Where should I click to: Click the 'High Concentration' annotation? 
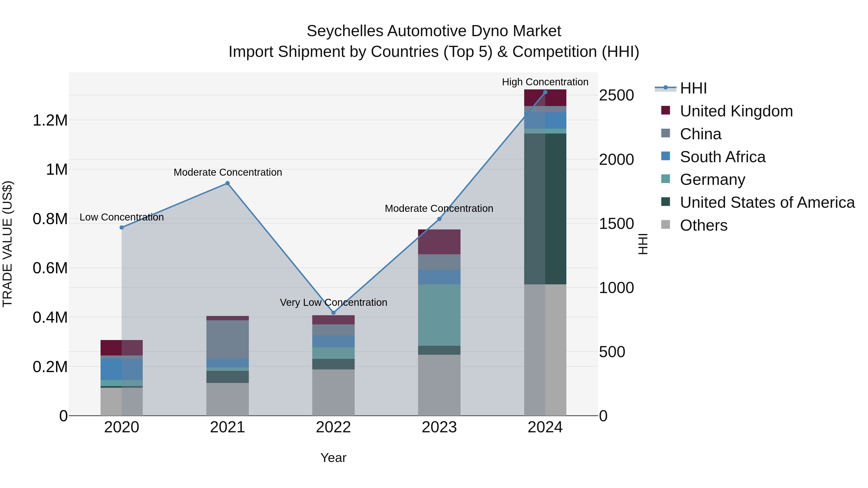click(x=545, y=82)
